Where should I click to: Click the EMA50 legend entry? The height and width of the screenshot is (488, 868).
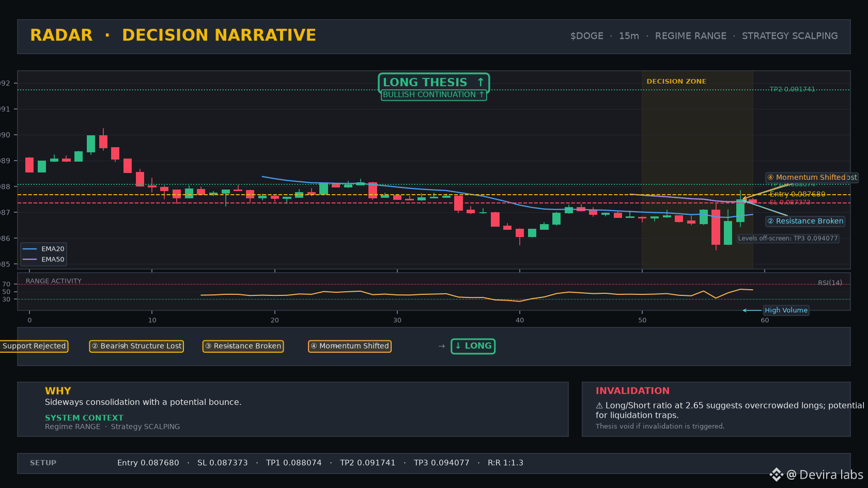click(44, 260)
